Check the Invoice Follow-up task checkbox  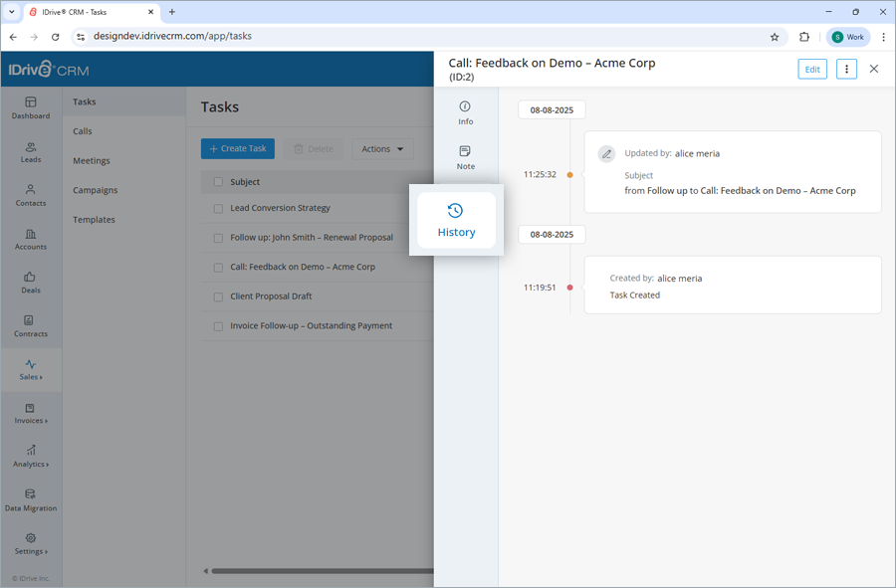point(216,325)
